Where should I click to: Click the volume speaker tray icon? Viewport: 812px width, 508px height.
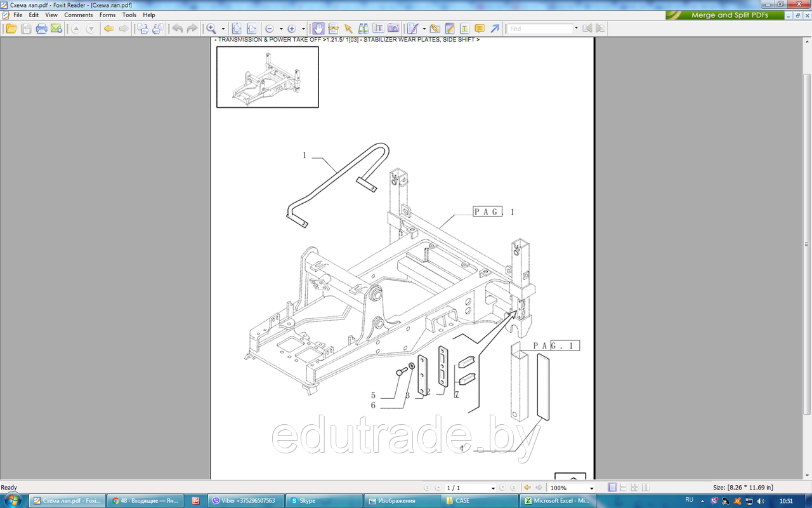[x=761, y=501]
